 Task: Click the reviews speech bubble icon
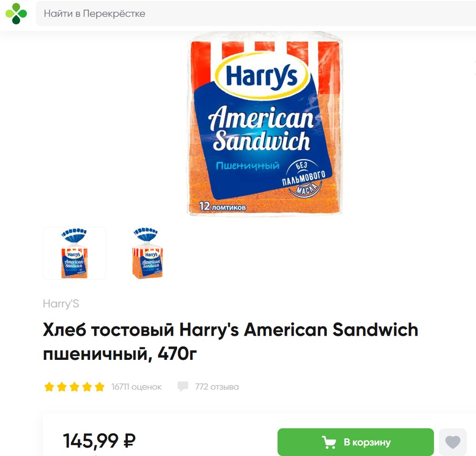tap(183, 386)
